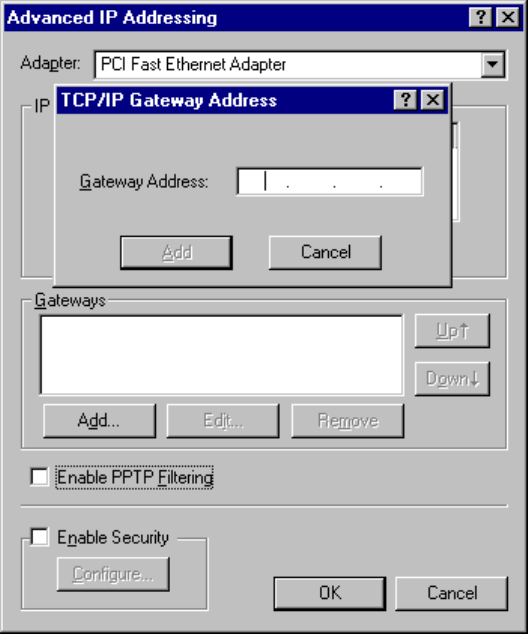Cancel the TCP/IP Gateway Address dialog

point(325,252)
